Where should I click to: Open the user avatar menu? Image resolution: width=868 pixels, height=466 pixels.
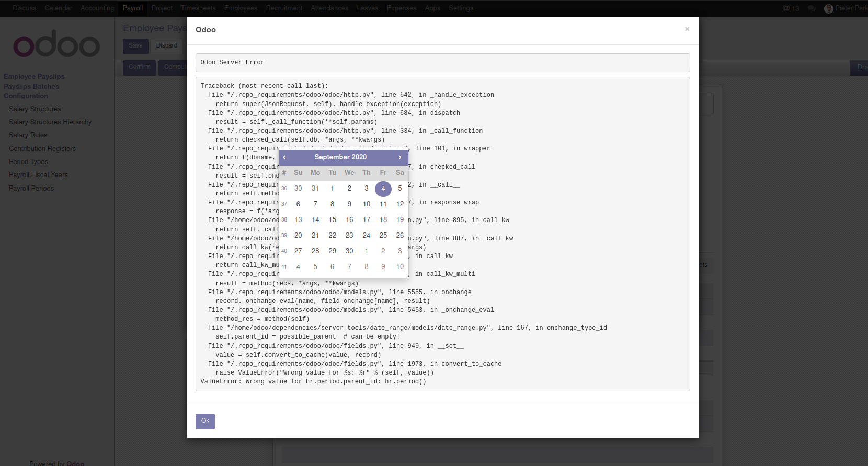point(846,8)
